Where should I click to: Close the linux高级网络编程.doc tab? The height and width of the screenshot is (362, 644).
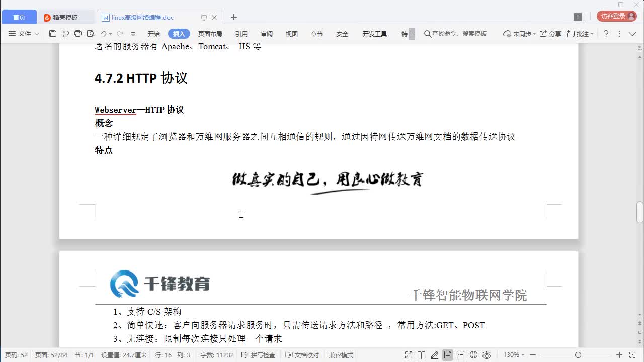point(214,17)
